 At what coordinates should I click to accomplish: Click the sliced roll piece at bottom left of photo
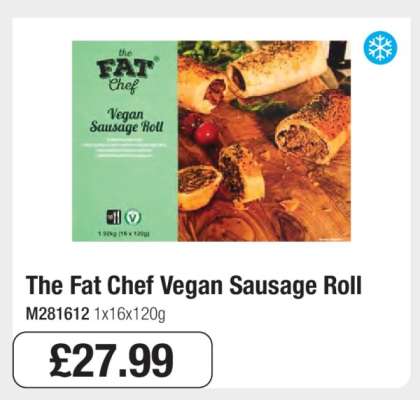pyautogui.click(x=200, y=187)
